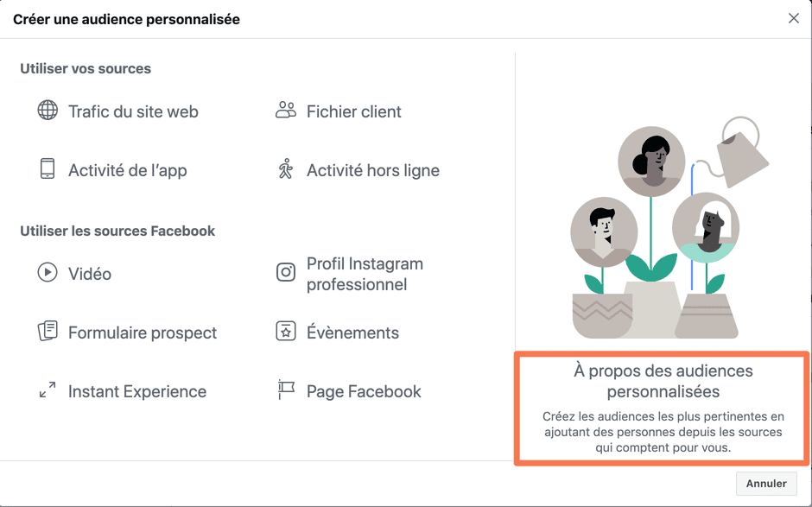Click the plants and people illustration
The height and width of the screenshot is (507, 812).
pyautogui.click(x=662, y=233)
